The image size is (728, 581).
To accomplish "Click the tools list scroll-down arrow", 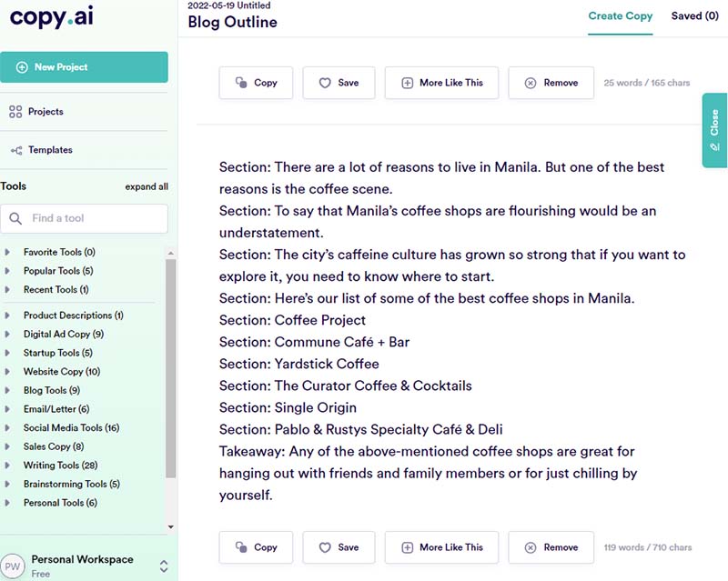I will click(171, 526).
